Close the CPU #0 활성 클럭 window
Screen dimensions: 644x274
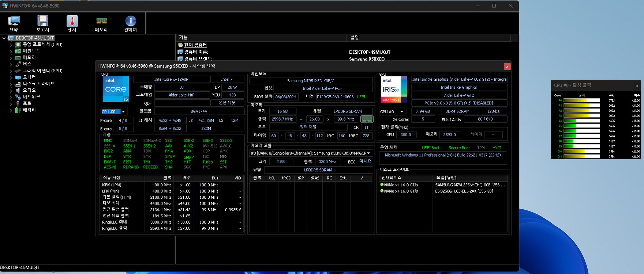[637, 86]
